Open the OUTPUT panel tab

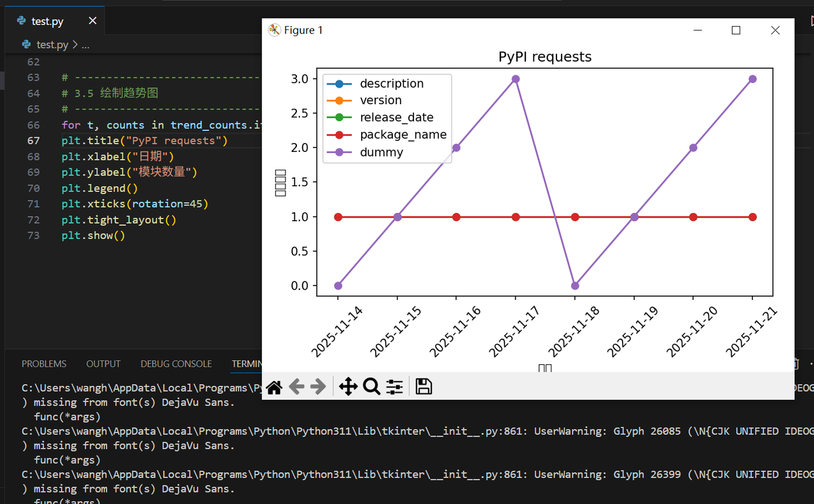pyautogui.click(x=103, y=364)
